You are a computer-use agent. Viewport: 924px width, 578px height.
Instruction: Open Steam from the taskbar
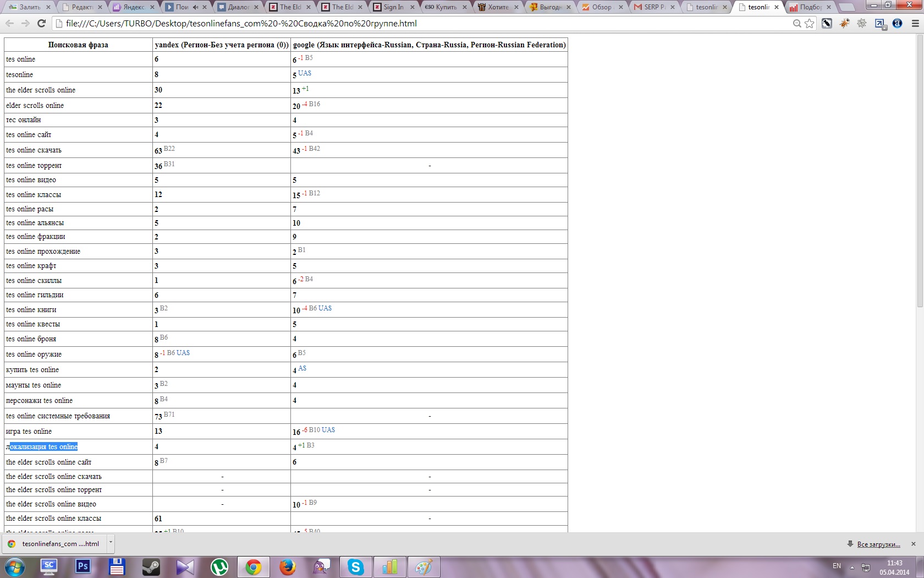[151, 566]
